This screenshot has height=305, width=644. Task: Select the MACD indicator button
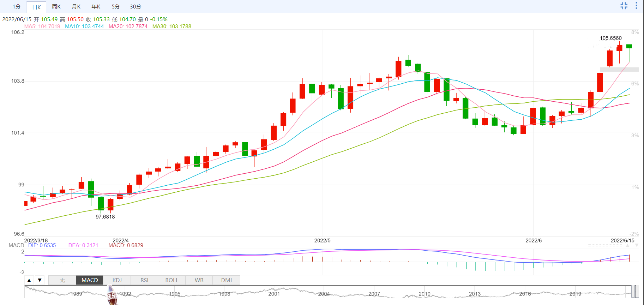click(90, 280)
